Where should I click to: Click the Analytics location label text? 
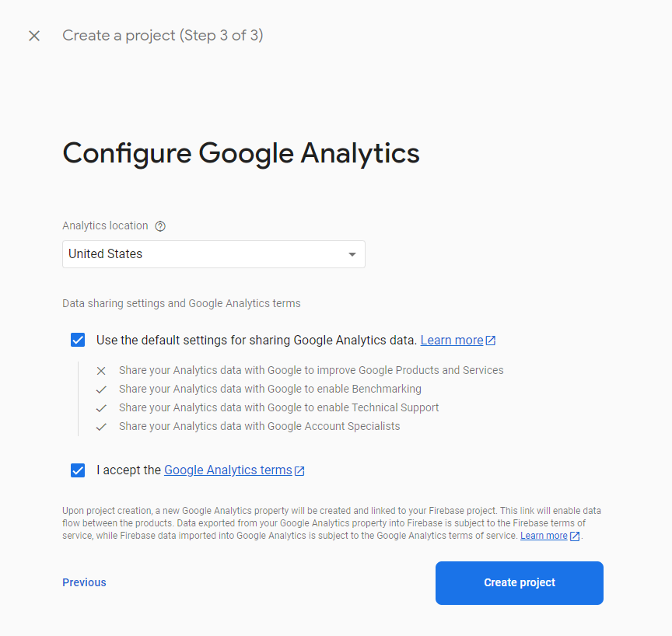(x=105, y=225)
